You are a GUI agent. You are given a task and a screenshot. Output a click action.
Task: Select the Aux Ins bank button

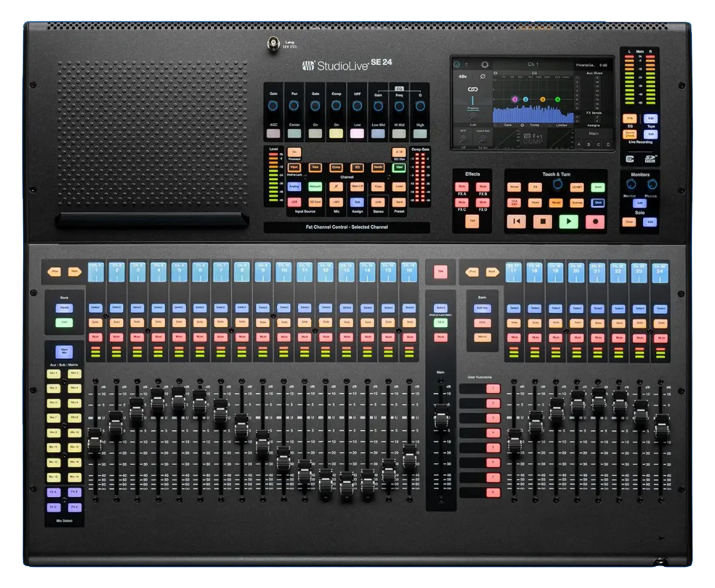pyautogui.click(x=483, y=308)
